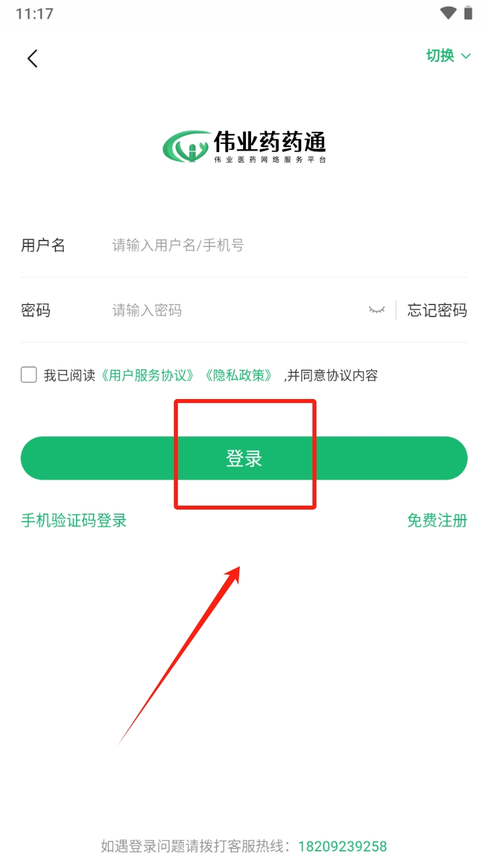
Task: Click the green 伟业药药通 logo emblem
Action: pyautogui.click(x=187, y=147)
